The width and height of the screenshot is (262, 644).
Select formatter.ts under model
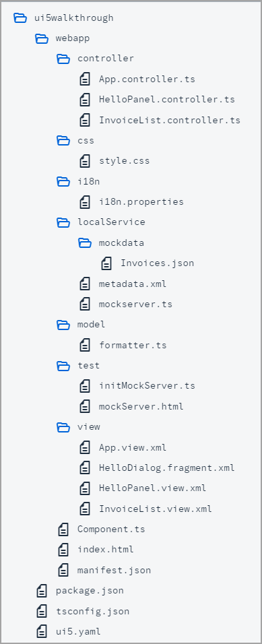[133, 345]
